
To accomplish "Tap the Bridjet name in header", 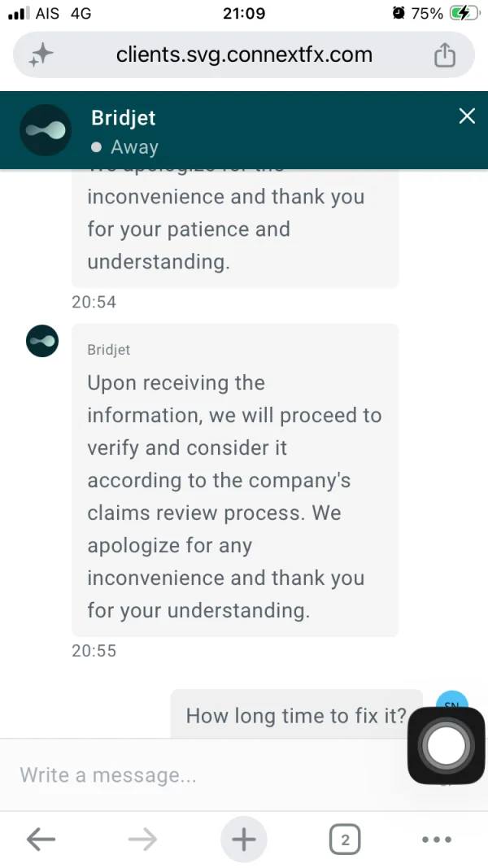I will [124, 117].
